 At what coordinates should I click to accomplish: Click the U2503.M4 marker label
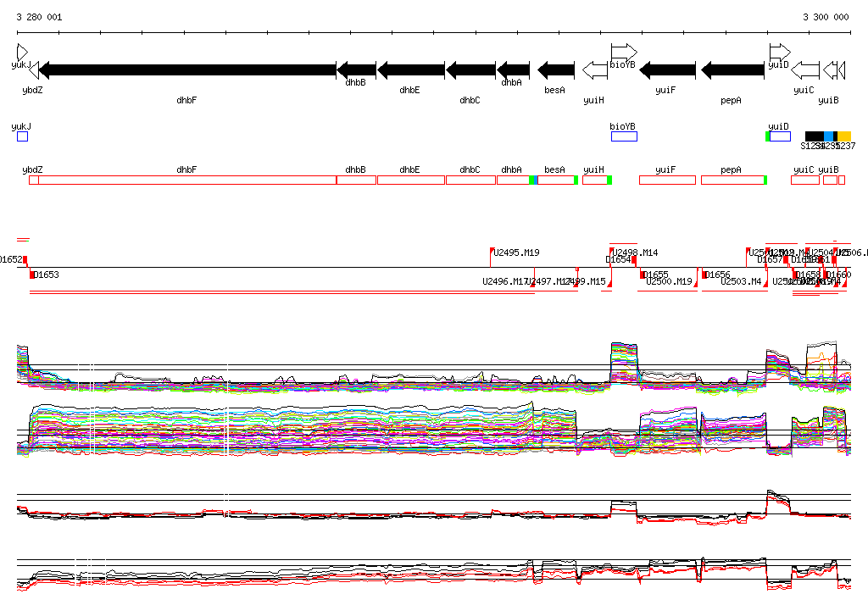coord(741,281)
